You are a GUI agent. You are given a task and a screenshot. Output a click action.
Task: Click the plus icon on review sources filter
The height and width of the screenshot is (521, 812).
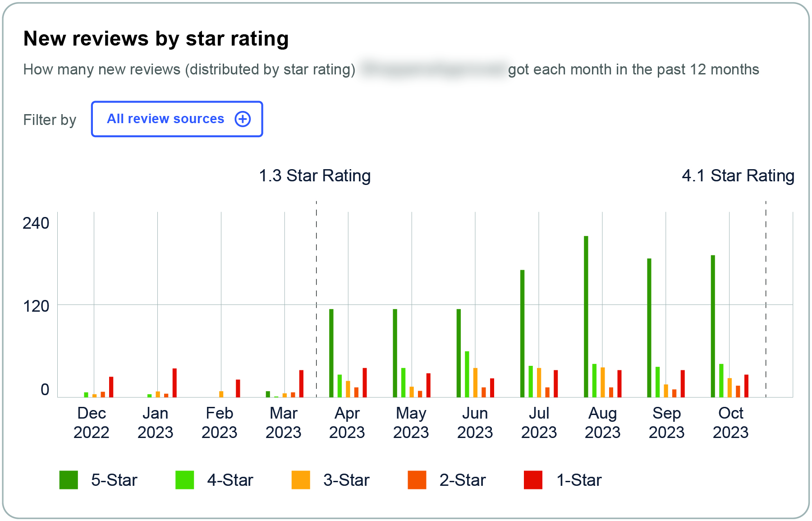pos(243,119)
